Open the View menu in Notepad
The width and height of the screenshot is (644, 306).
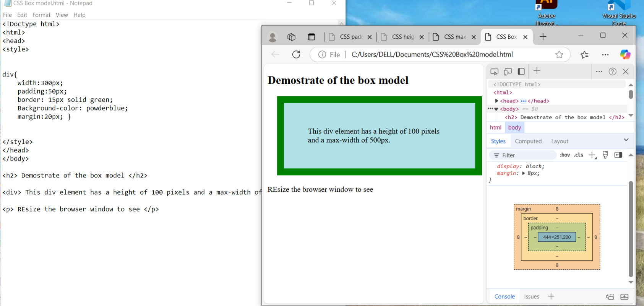pos(62,15)
